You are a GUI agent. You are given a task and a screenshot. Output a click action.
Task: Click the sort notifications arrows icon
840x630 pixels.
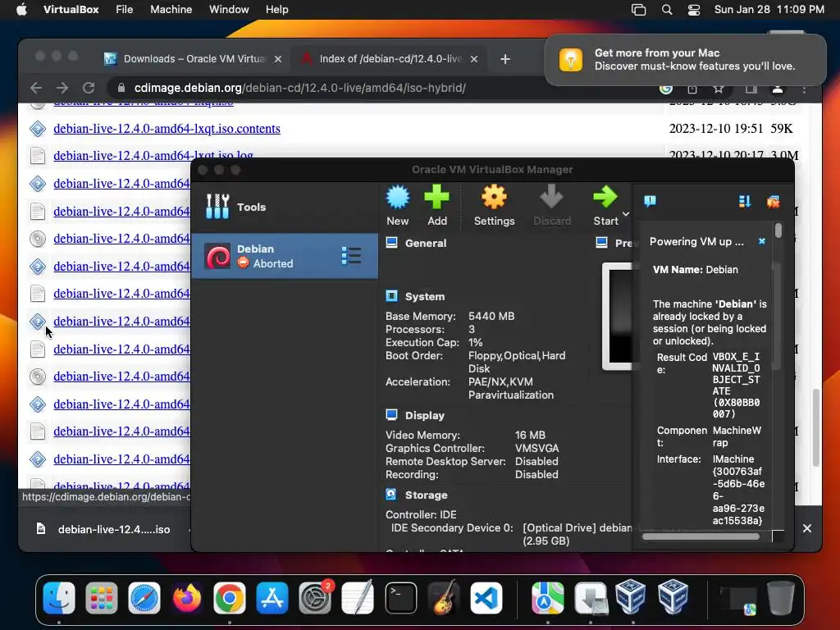(x=745, y=202)
